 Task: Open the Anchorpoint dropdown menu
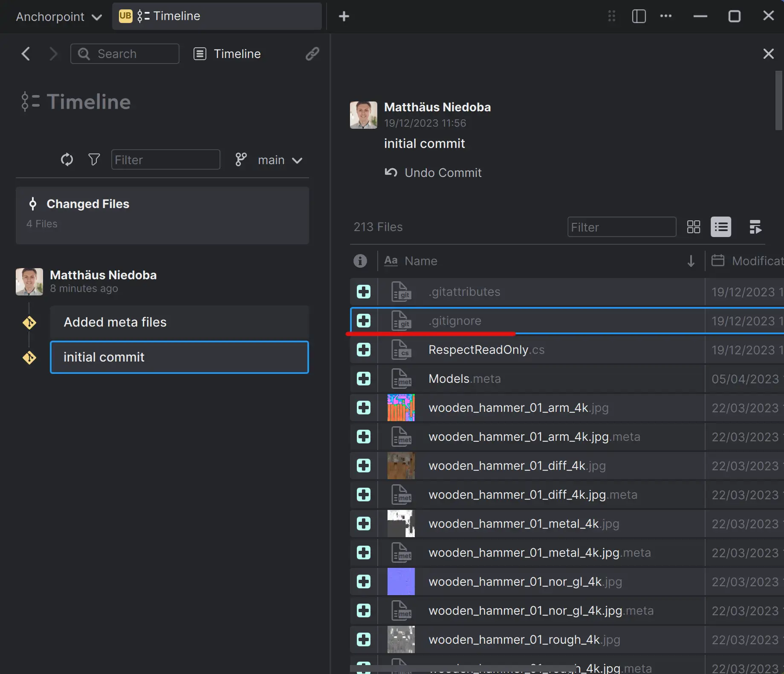(58, 17)
